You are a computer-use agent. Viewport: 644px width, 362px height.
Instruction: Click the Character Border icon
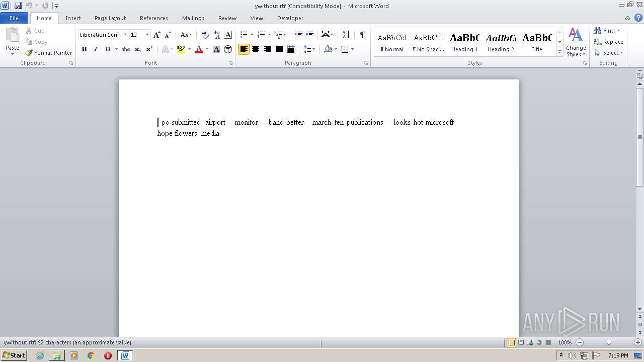tap(228, 35)
